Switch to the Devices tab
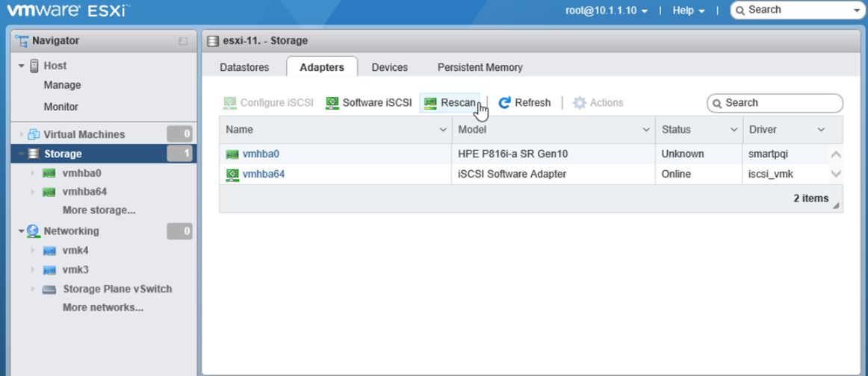This screenshot has height=376, width=868. coord(389,67)
